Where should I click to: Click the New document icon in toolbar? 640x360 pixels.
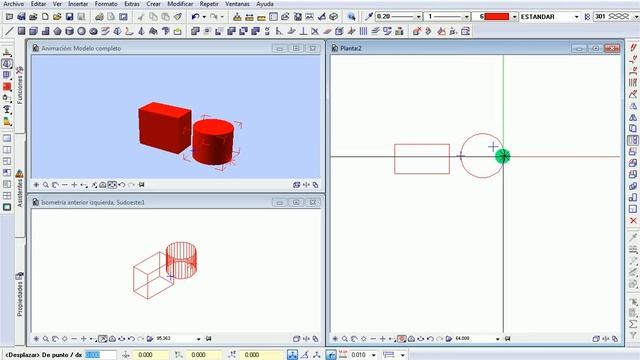coord(45,17)
